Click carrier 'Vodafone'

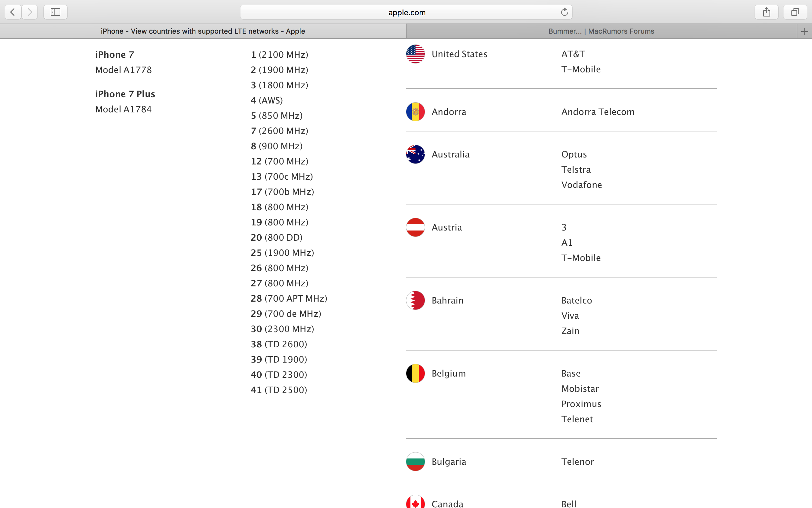coord(581,185)
